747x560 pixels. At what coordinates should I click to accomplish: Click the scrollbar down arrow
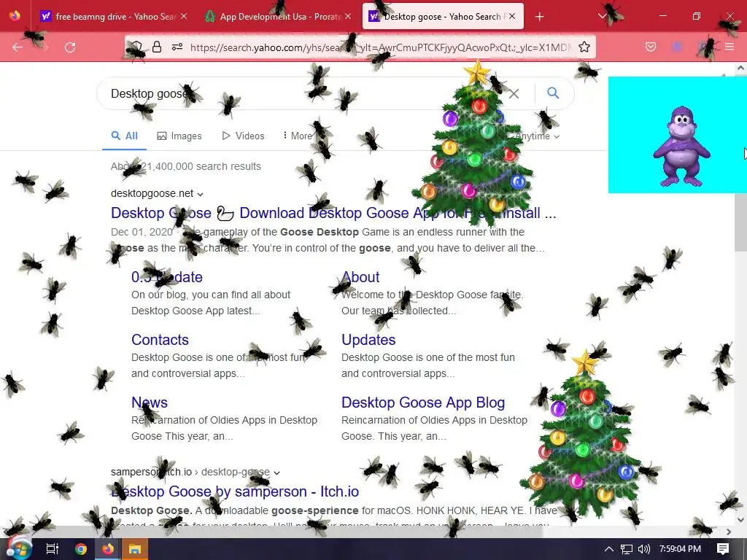[x=740, y=520]
